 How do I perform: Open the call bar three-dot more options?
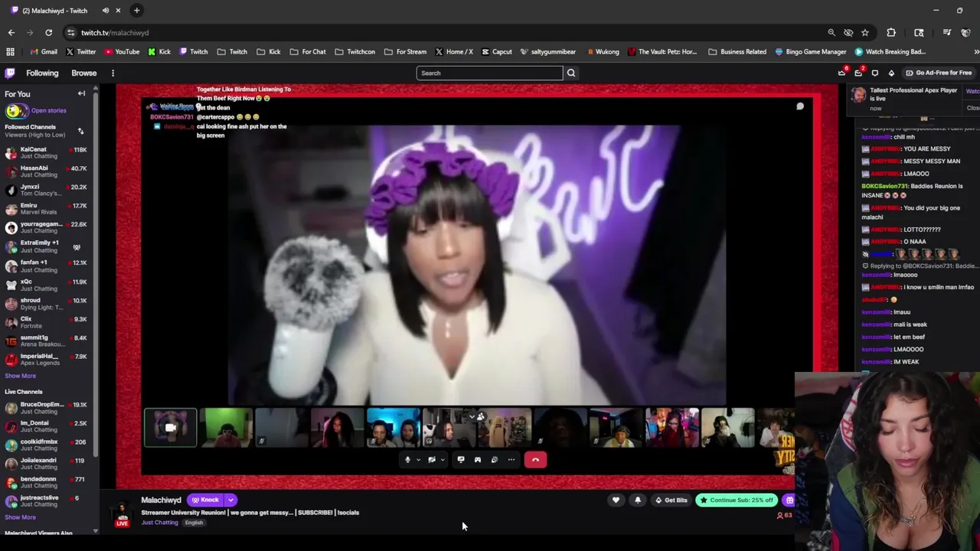[x=511, y=460]
